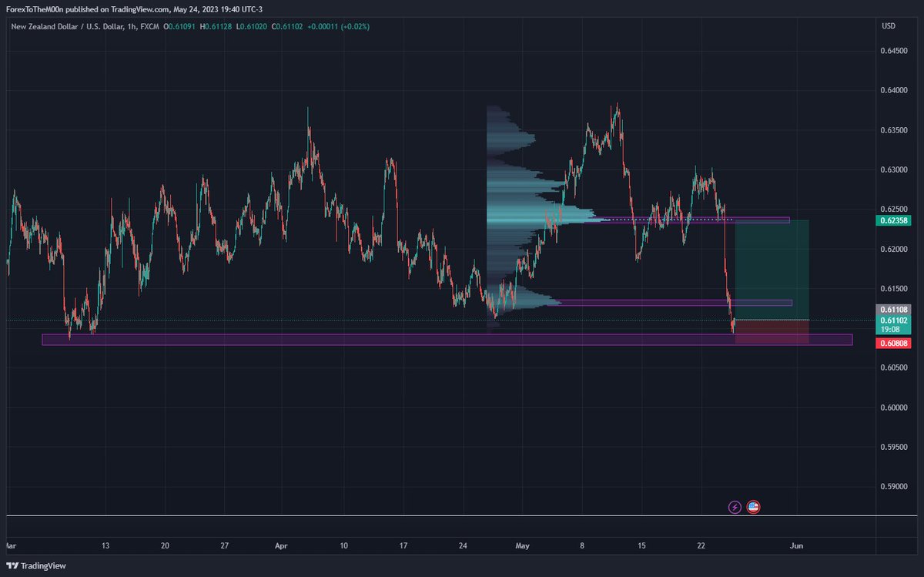Click the low value L0.61020

(253, 26)
